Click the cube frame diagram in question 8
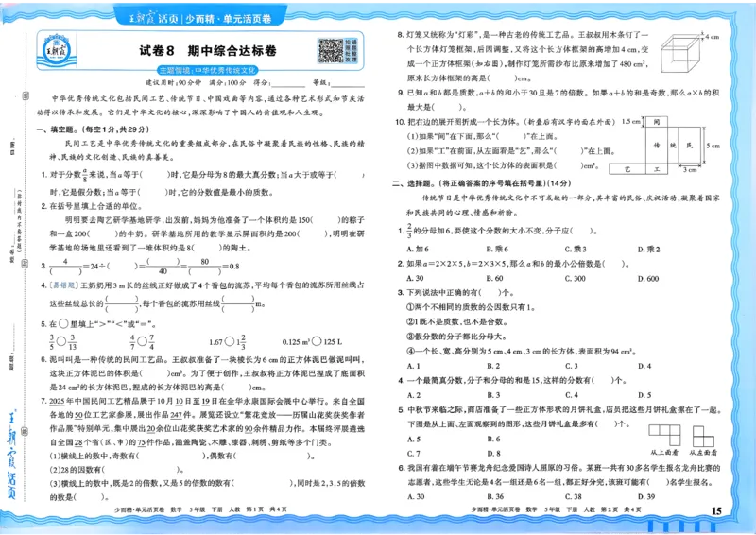The image size is (756, 535). 680,55
